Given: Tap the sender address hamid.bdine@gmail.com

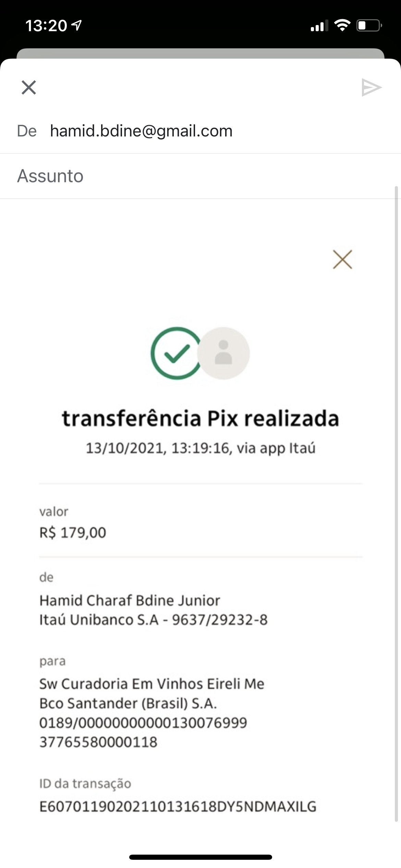Looking at the screenshot, I should point(141,131).
